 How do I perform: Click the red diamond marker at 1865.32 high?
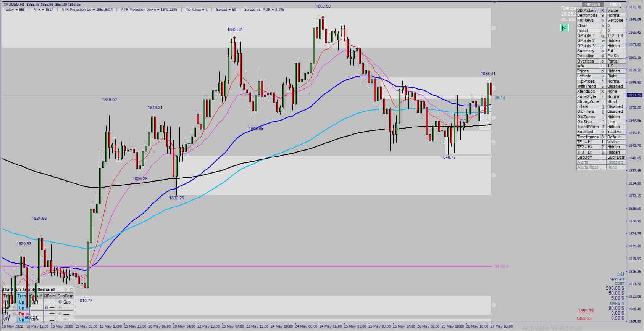tap(234, 37)
